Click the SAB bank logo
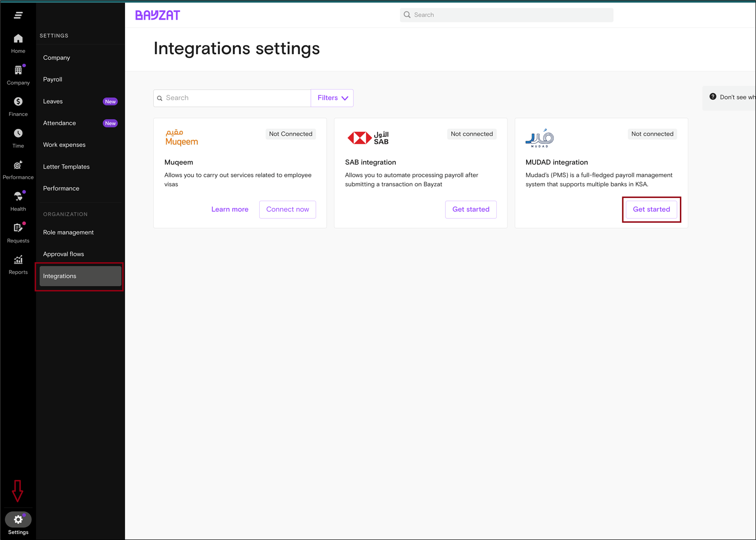Screen dimensions: 756x540 pos(368,138)
